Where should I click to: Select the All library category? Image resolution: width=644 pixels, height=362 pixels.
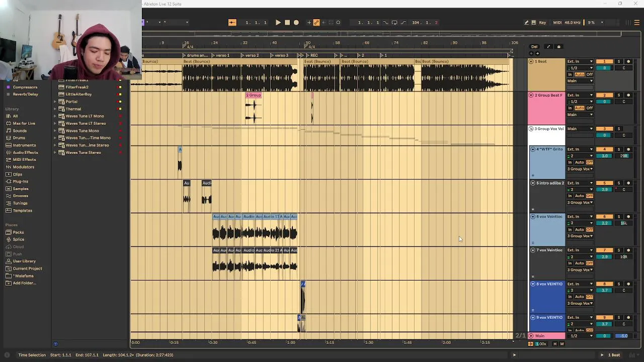[15, 116]
